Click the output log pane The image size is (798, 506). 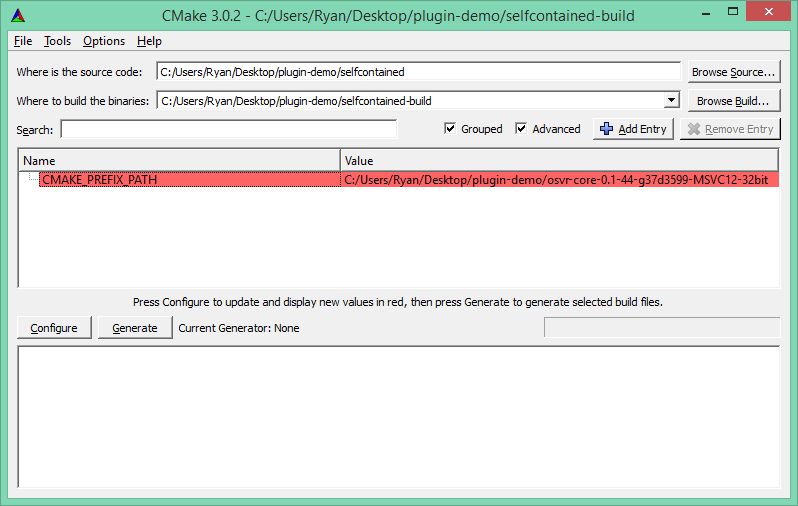(398, 416)
